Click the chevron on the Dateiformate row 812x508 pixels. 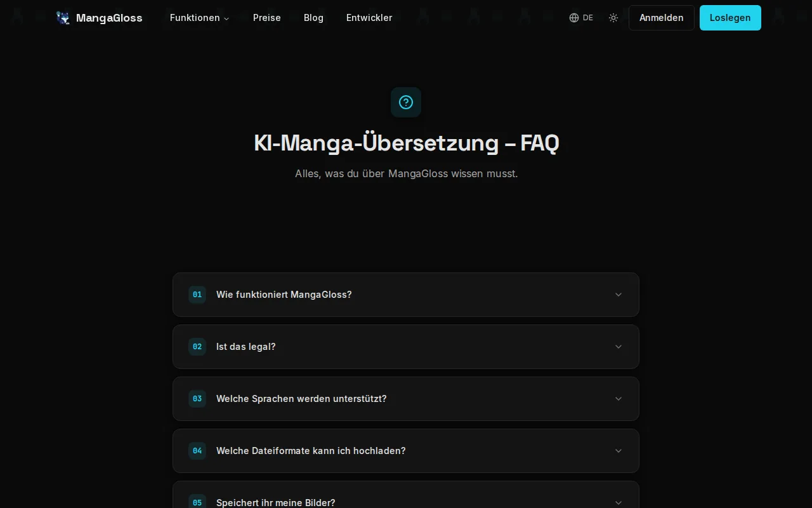(x=619, y=451)
